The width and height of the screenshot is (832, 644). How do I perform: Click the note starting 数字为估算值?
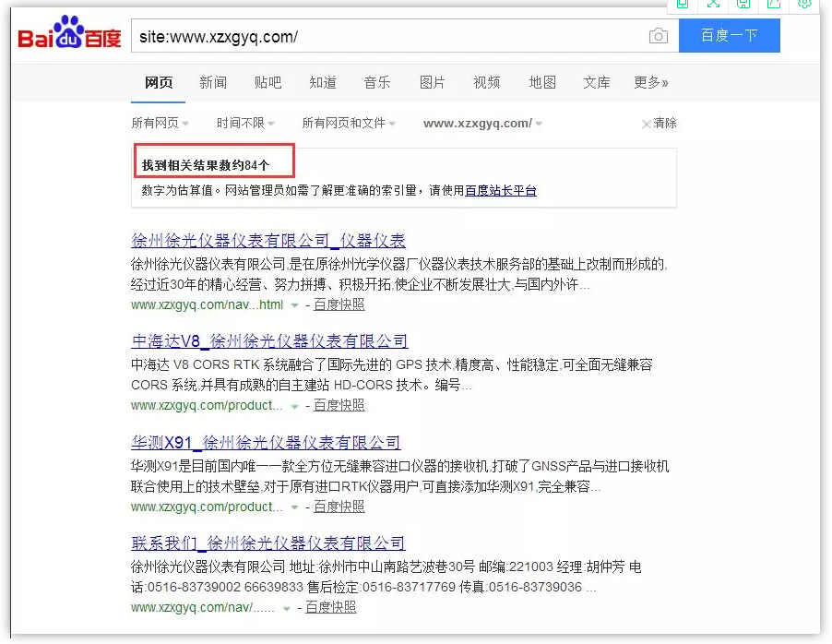tap(339, 191)
